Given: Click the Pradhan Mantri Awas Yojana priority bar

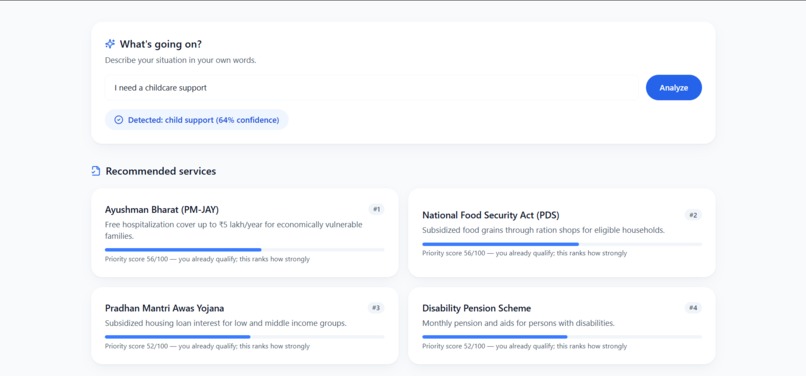Looking at the screenshot, I should pyautogui.click(x=244, y=337).
